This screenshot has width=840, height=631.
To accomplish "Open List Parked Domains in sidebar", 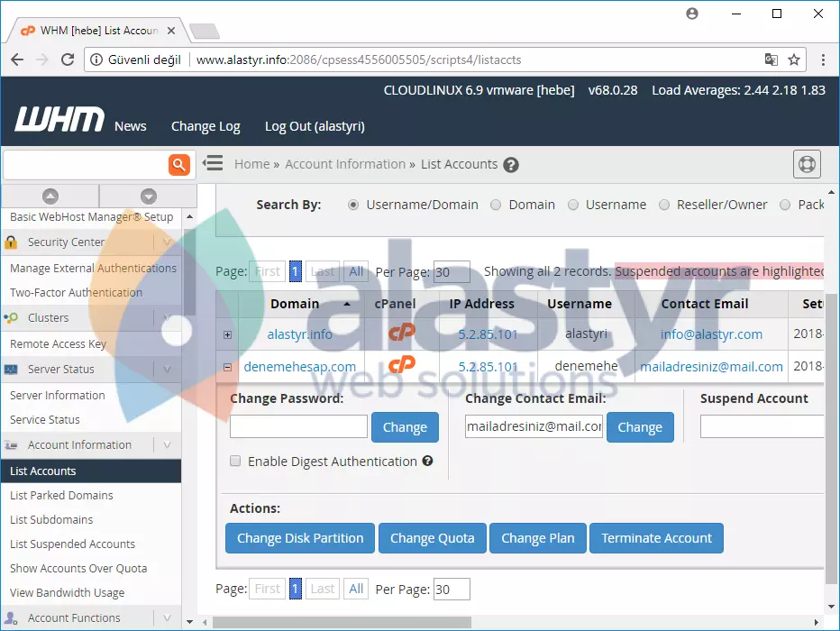I will click(61, 496).
